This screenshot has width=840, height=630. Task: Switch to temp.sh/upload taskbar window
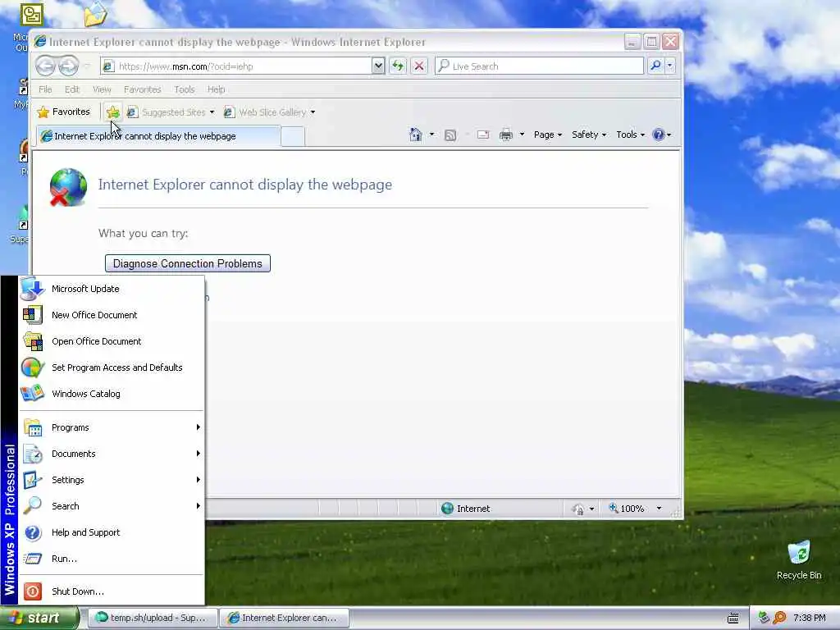click(153, 618)
